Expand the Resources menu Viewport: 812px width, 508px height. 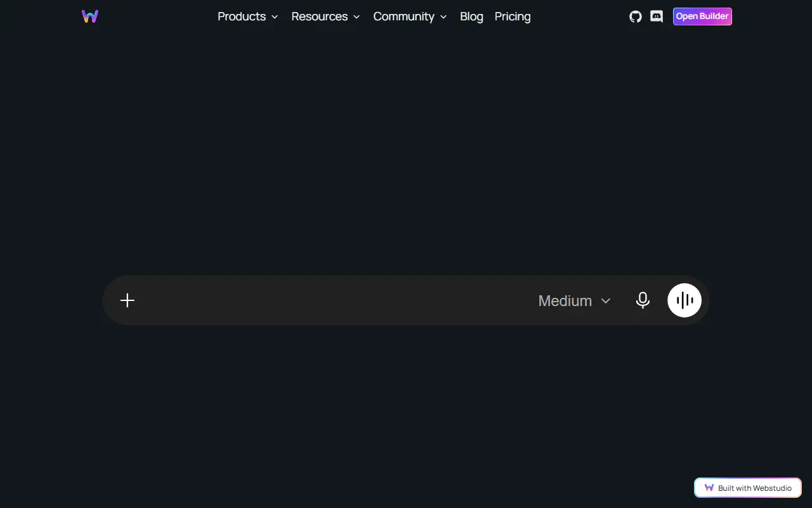pyautogui.click(x=325, y=17)
